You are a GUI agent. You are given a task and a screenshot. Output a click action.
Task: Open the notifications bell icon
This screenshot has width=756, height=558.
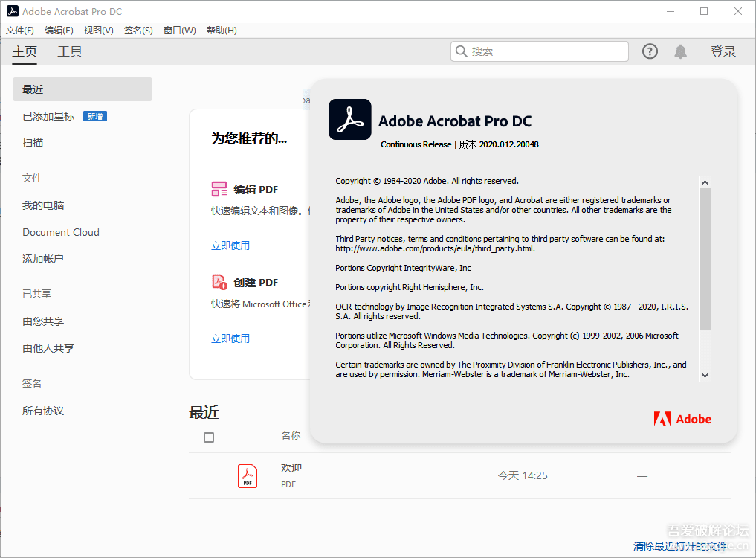click(x=680, y=51)
